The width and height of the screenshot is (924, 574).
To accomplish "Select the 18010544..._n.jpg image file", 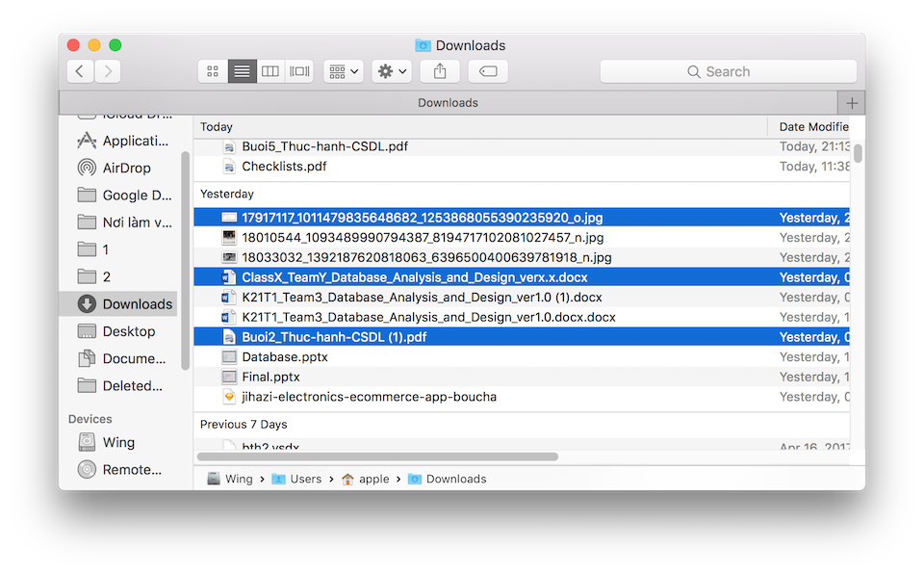I will pyautogui.click(x=522, y=238).
